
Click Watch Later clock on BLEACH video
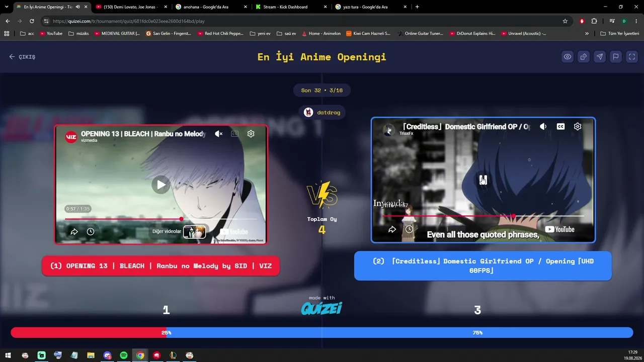point(91,232)
